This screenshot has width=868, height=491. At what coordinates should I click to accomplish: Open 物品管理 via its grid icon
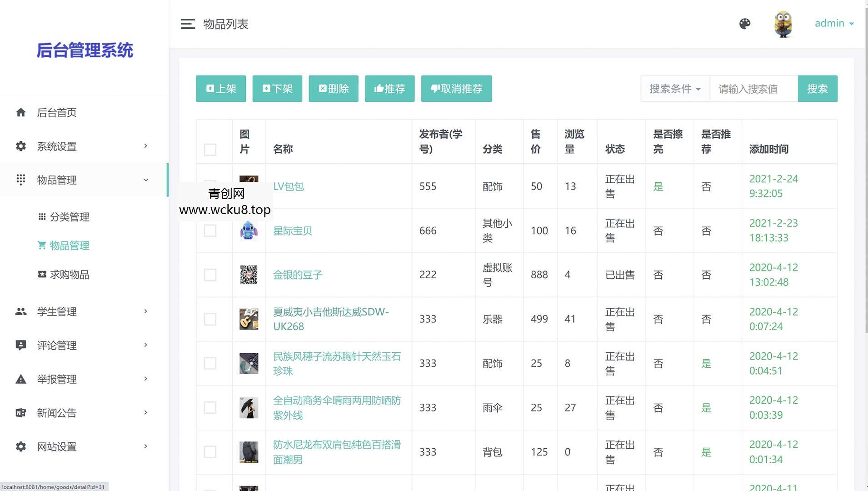click(x=21, y=180)
